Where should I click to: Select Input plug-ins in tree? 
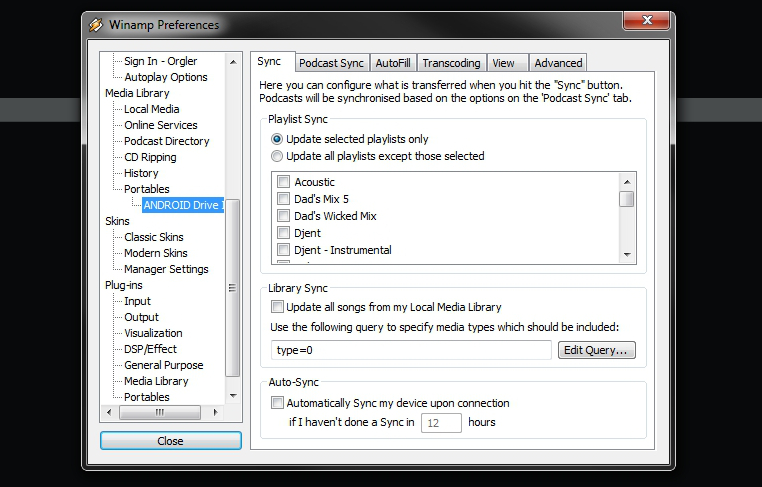(138, 301)
